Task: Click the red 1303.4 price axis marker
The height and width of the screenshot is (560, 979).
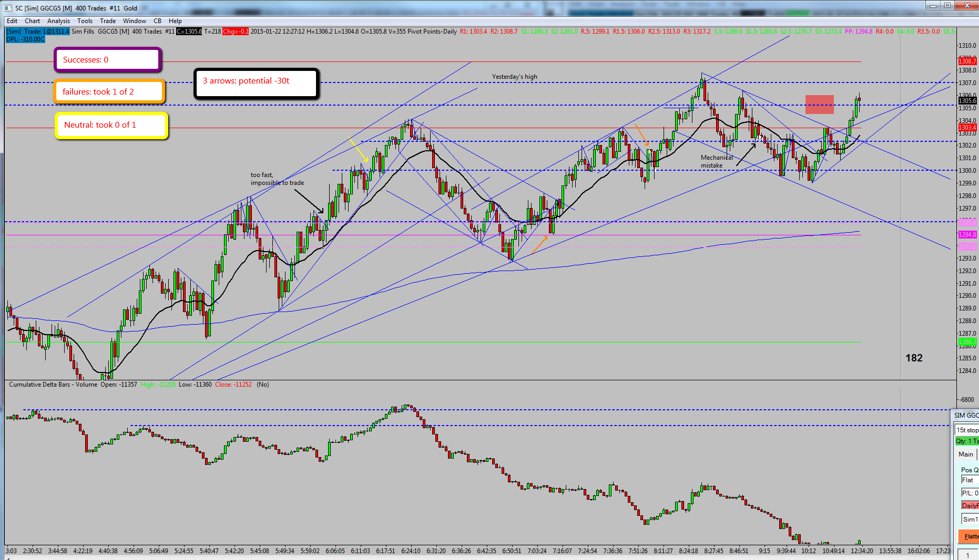Action: point(967,128)
